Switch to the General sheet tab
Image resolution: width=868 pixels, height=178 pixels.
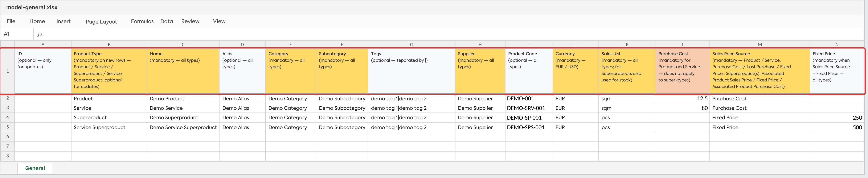click(x=35, y=168)
